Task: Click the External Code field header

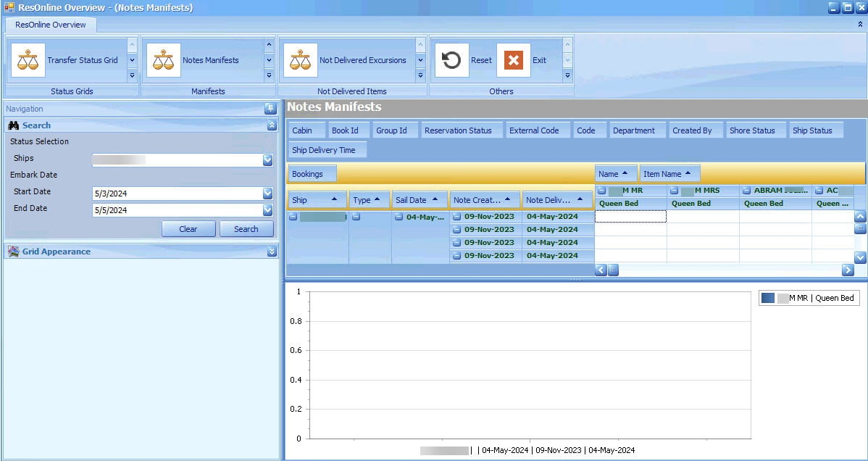Action: pyautogui.click(x=538, y=130)
